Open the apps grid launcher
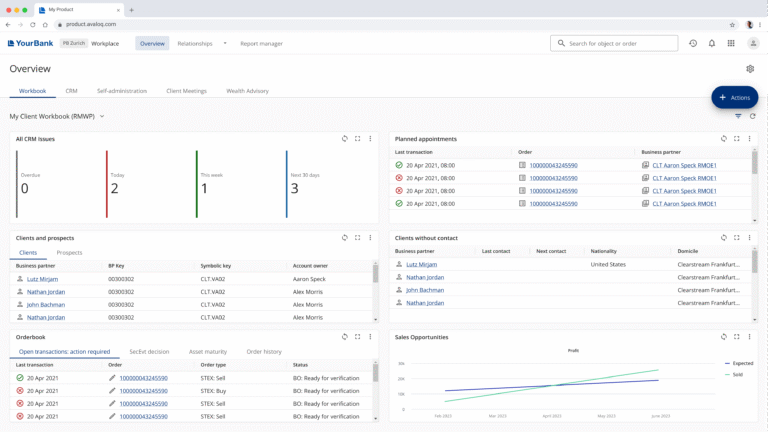768x432 pixels. tap(731, 43)
